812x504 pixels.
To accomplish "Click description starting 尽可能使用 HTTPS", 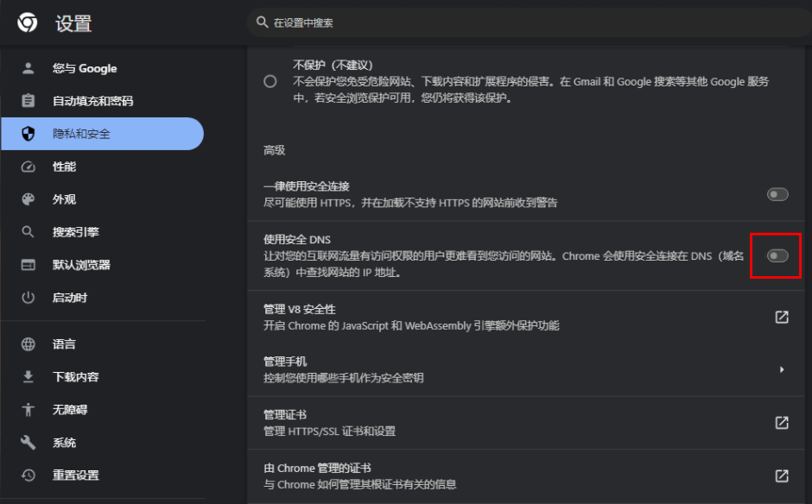I will (x=410, y=202).
